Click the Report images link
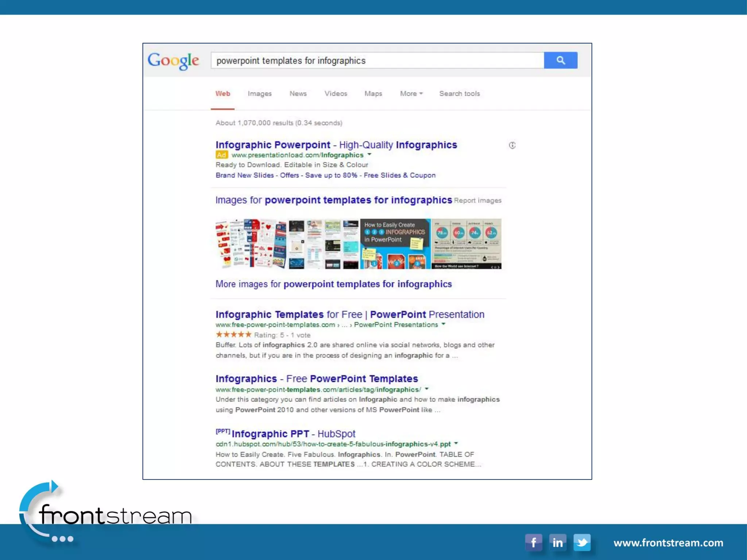747x560 pixels. click(477, 201)
